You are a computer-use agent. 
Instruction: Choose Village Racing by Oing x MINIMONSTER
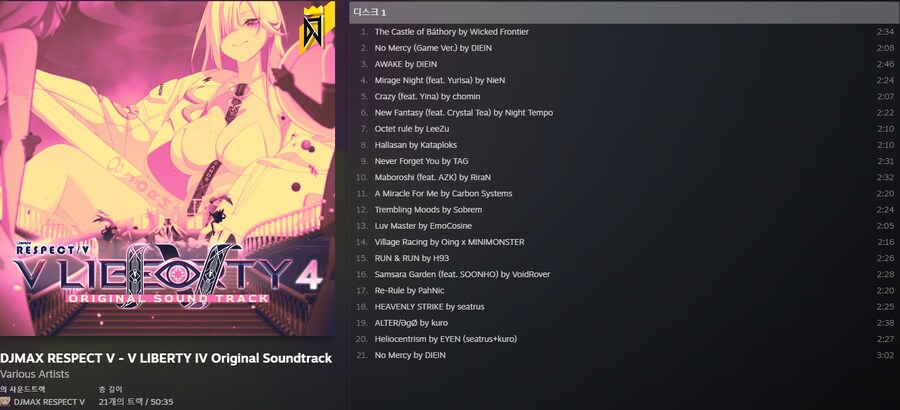tap(624, 242)
